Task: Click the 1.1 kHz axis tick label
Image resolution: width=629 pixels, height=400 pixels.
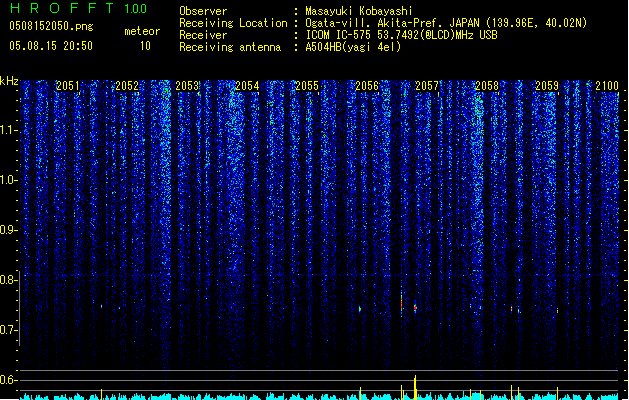Action: 8,130
